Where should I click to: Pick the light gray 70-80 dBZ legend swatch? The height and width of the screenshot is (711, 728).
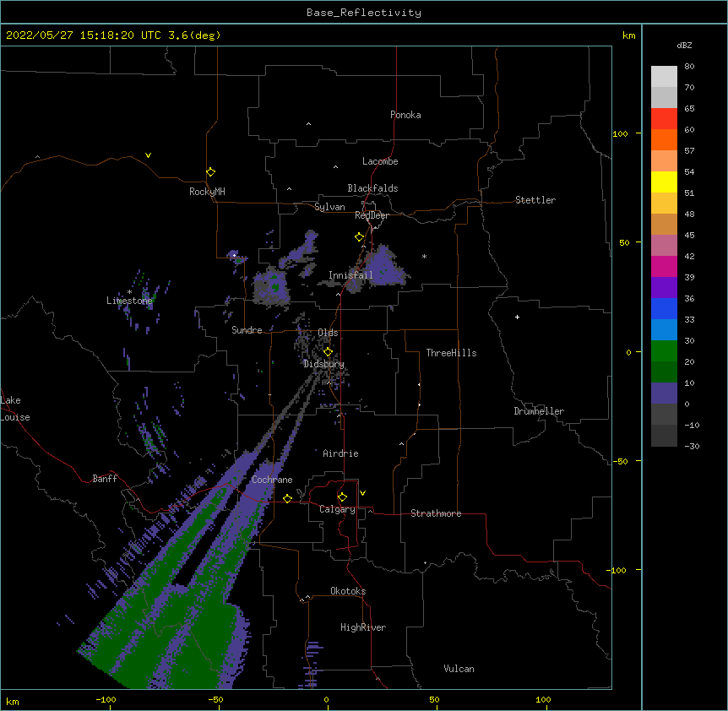coord(664,76)
